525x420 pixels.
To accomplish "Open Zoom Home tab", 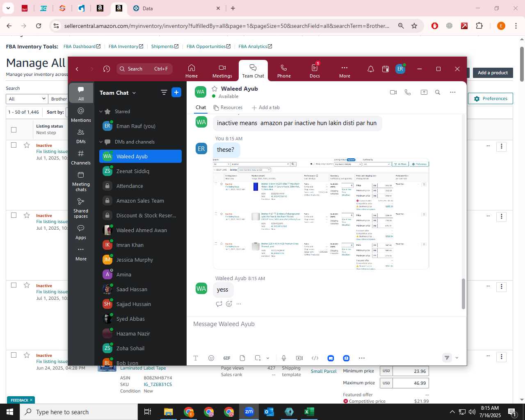I will coord(191,71).
